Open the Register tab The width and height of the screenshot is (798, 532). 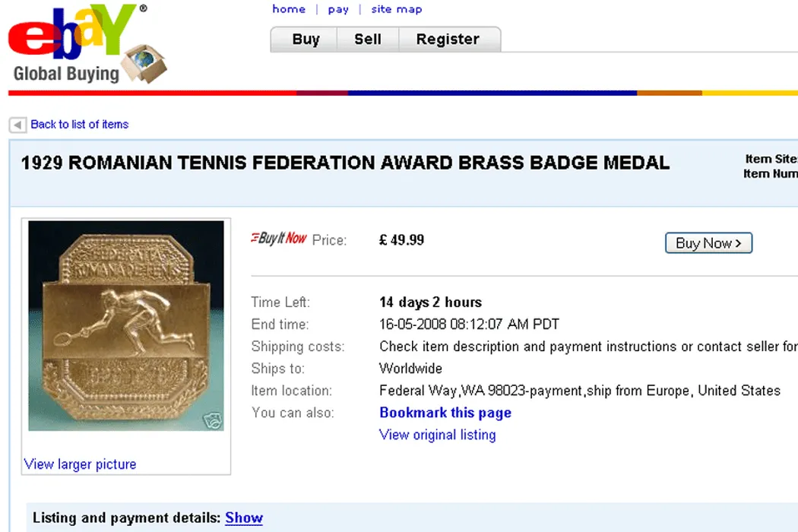pyautogui.click(x=448, y=40)
